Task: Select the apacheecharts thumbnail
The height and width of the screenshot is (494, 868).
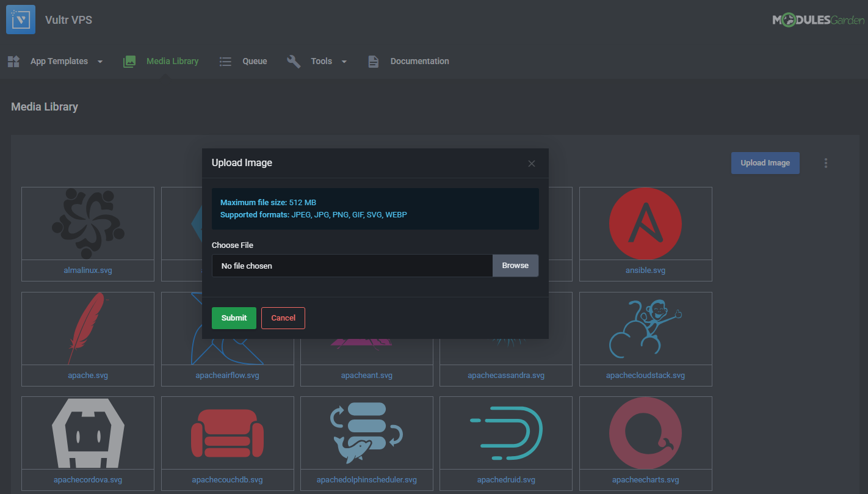Action: click(646, 433)
